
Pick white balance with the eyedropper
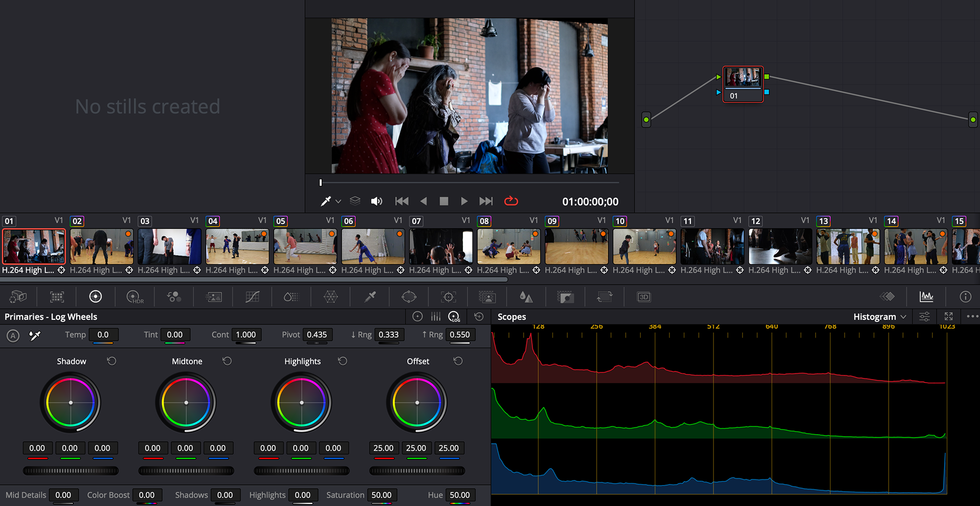coord(35,335)
